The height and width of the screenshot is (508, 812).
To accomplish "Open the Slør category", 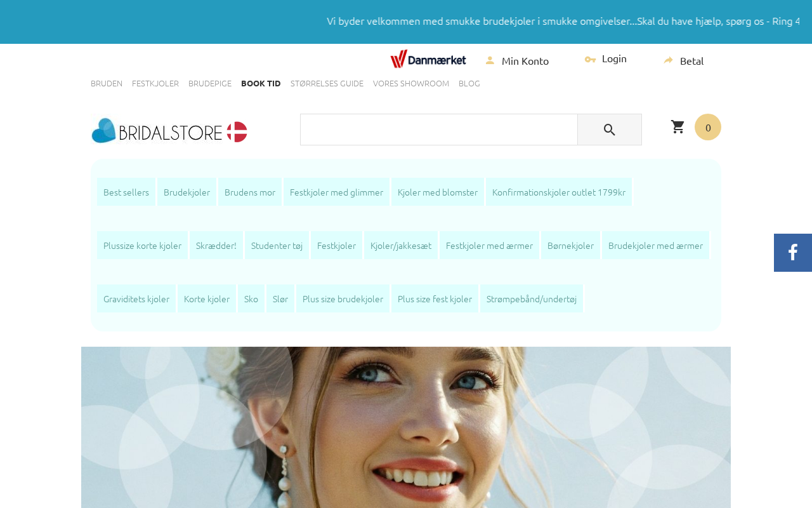I will point(280,298).
